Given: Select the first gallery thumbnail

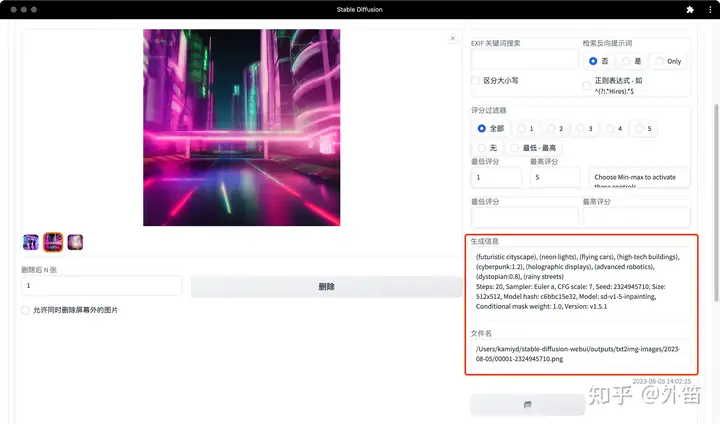Looking at the screenshot, I should 31,242.
